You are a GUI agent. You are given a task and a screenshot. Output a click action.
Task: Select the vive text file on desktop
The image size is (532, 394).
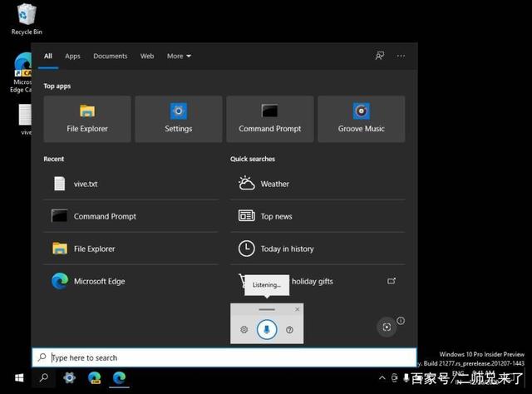[x=25, y=120]
